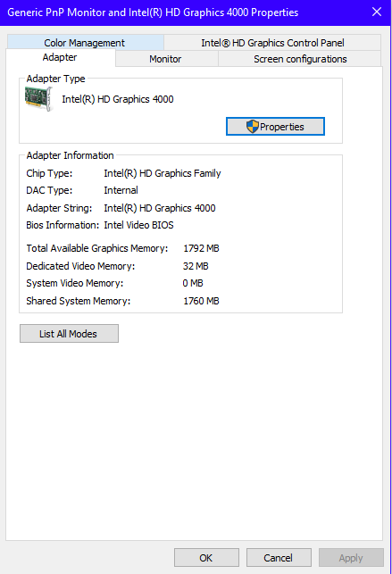Open adapter Properties button
Image resolution: width=392 pixels, height=574 pixels.
(275, 127)
